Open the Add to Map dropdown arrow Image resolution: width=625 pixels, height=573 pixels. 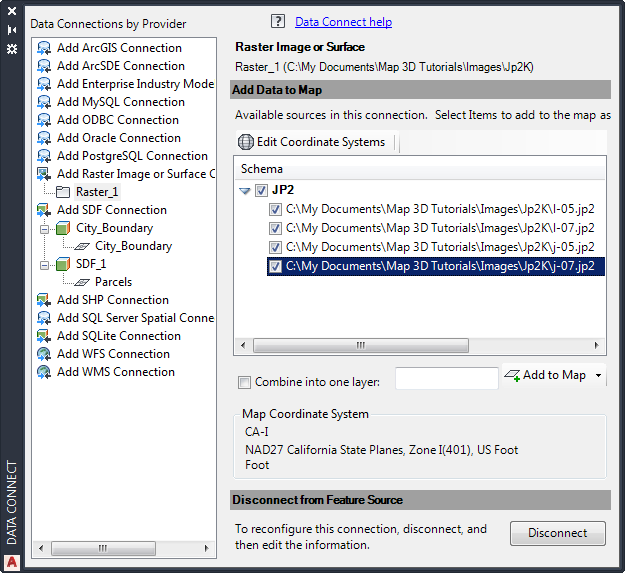[598, 375]
